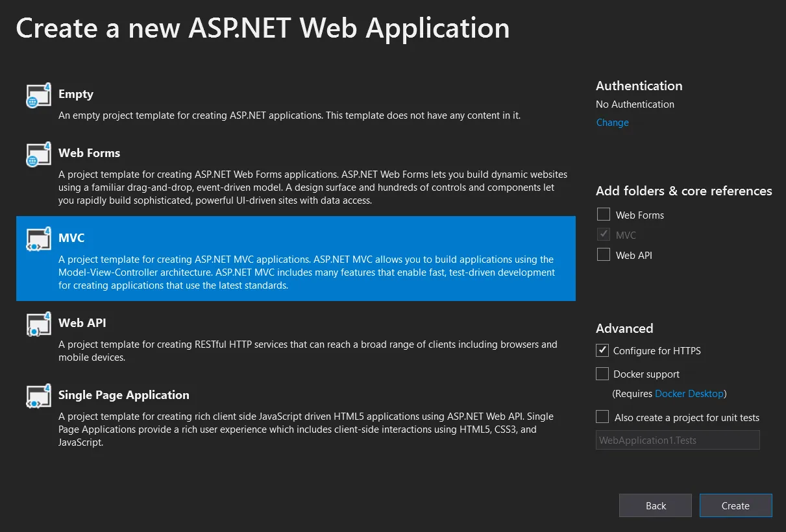Click the Web Forms description paragraph
The height and width of the screenshot is (532, 786).
[313, 187]
